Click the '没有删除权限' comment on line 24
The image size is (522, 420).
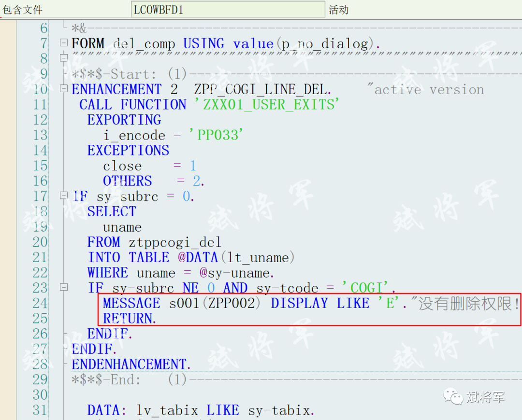[464, 303]
